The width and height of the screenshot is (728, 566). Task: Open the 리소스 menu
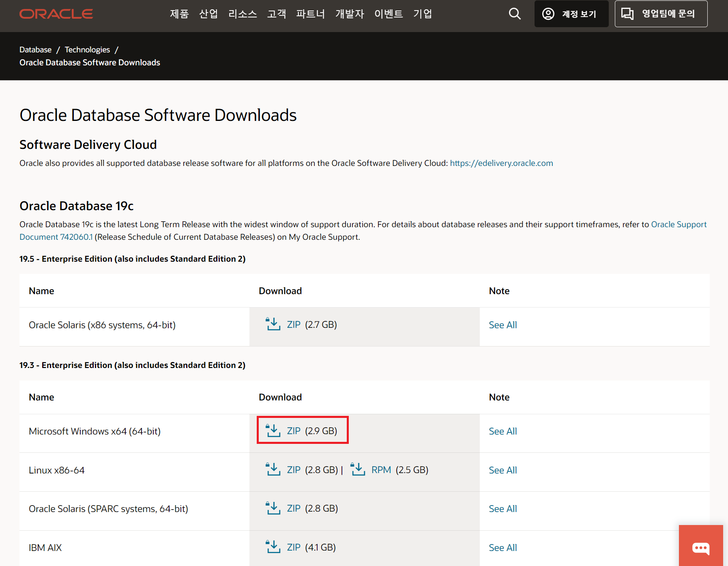[243, 14]
